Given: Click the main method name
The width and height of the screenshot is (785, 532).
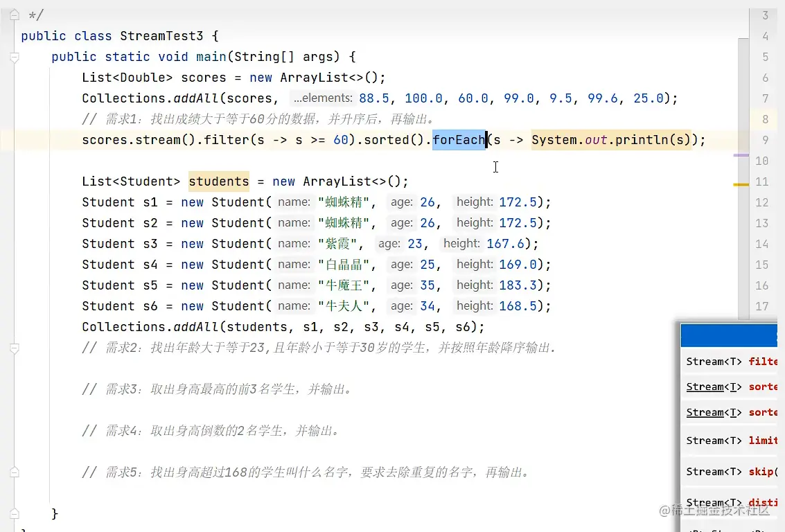Looking at the screenshot, I should pyautogui.click(x=211, y=57).
